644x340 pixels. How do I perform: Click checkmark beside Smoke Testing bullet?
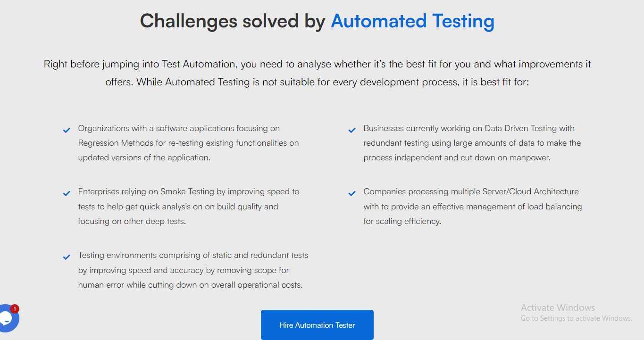click(x=67, y=194)
